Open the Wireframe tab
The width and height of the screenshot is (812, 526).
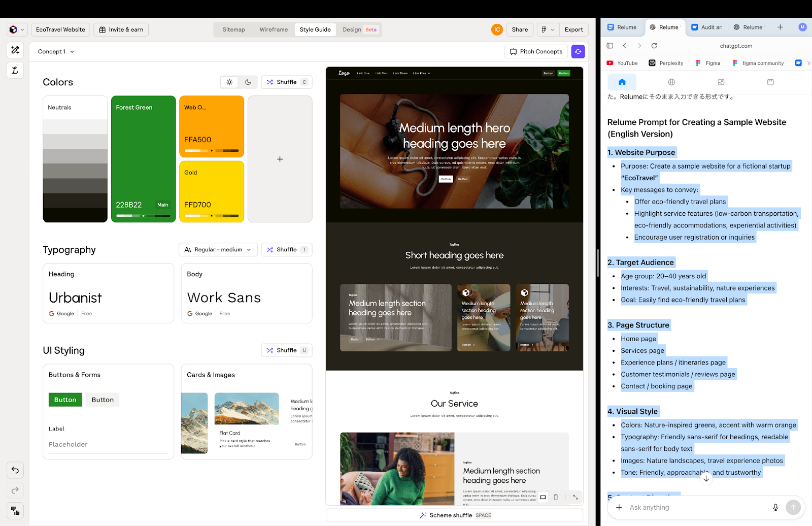[x=274, y=29]
